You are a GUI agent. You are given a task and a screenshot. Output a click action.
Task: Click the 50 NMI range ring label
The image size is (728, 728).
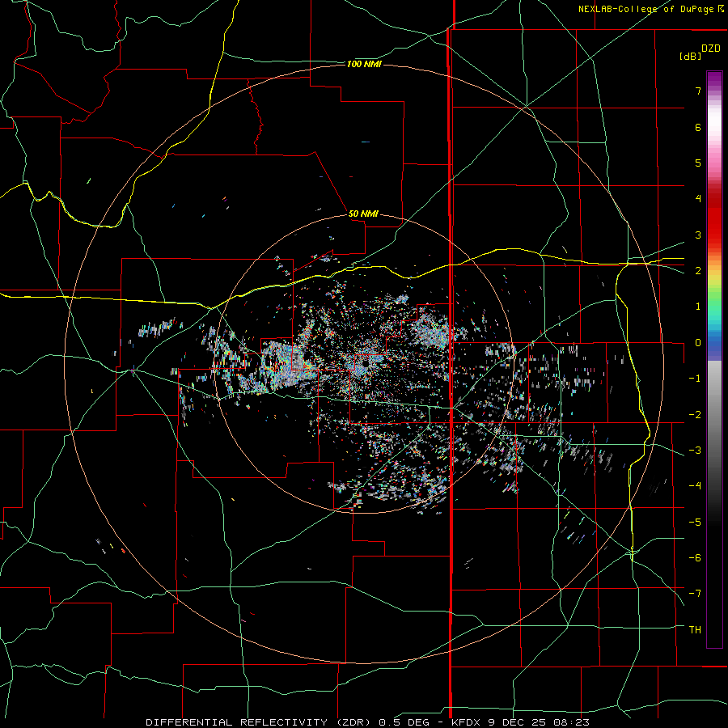click(363, 214)
